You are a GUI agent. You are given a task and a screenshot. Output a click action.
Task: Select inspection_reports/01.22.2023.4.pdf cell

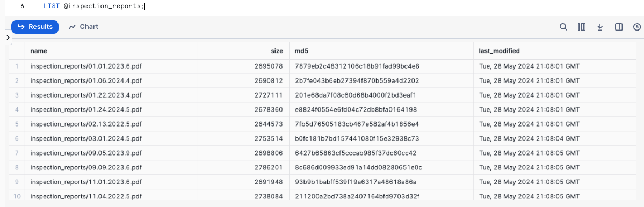tap(111, 95)
